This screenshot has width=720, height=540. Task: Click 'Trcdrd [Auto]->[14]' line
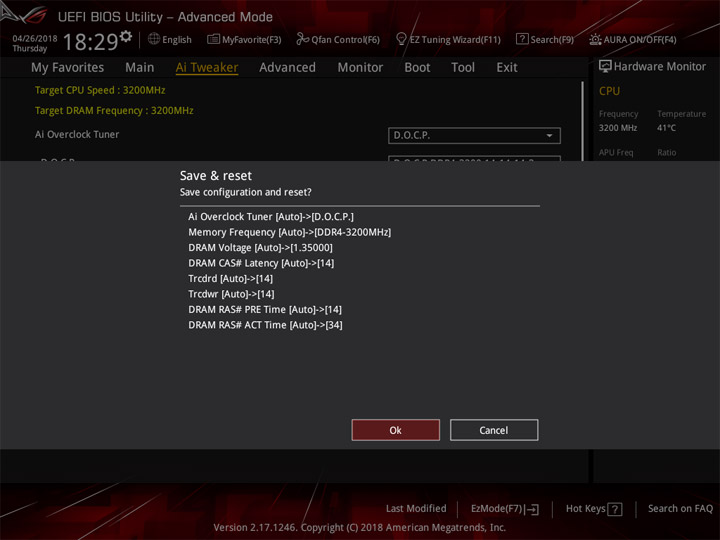[x=231, y=279]
